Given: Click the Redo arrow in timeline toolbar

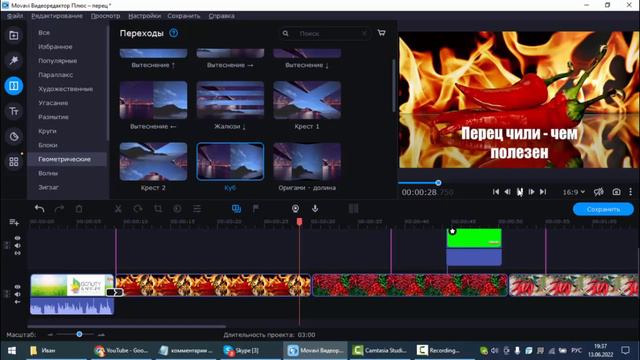Looking at the screenshot, I should click(59, 209).
